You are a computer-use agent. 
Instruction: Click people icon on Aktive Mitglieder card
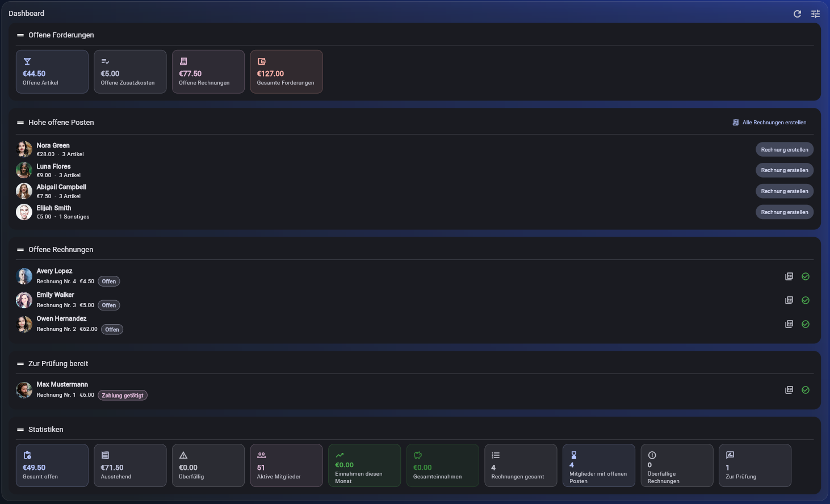tap(262, 455)
